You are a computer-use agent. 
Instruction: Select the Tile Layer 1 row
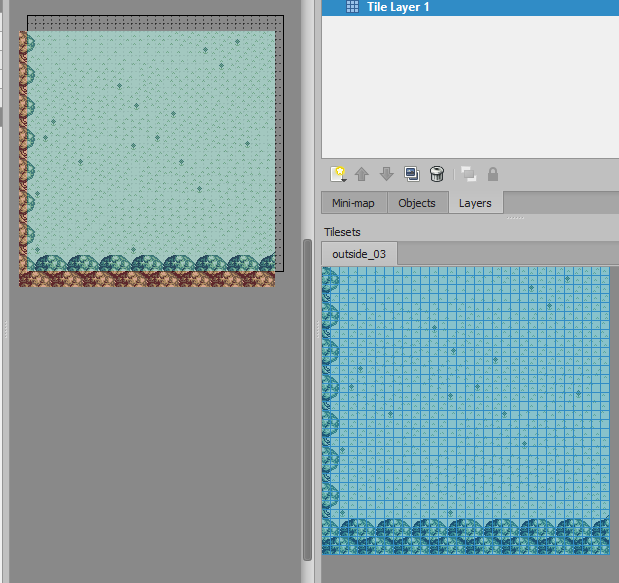(x=470, y=7)
